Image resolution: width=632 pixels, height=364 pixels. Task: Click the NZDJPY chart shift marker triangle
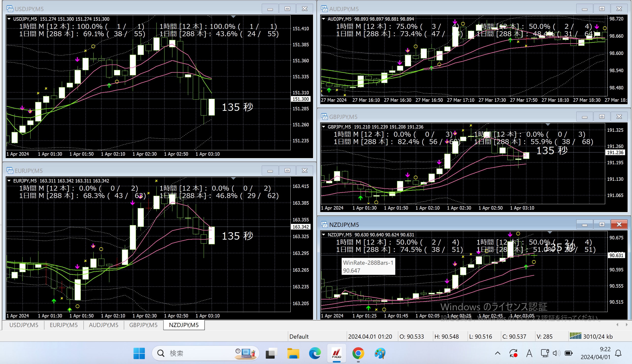(x=550, y=232)
